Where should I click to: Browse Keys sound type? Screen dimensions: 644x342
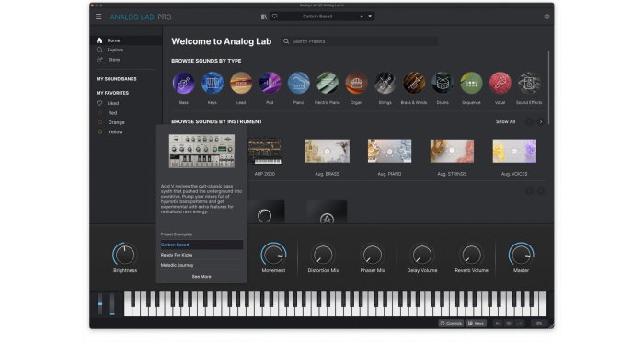click(x=213, y=84)
